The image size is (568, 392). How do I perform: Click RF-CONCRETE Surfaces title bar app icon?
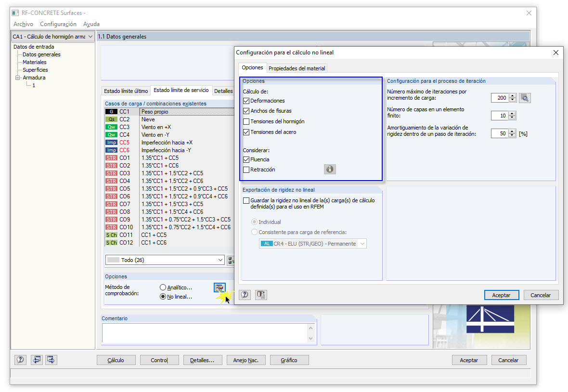click(x=15, y=13)
